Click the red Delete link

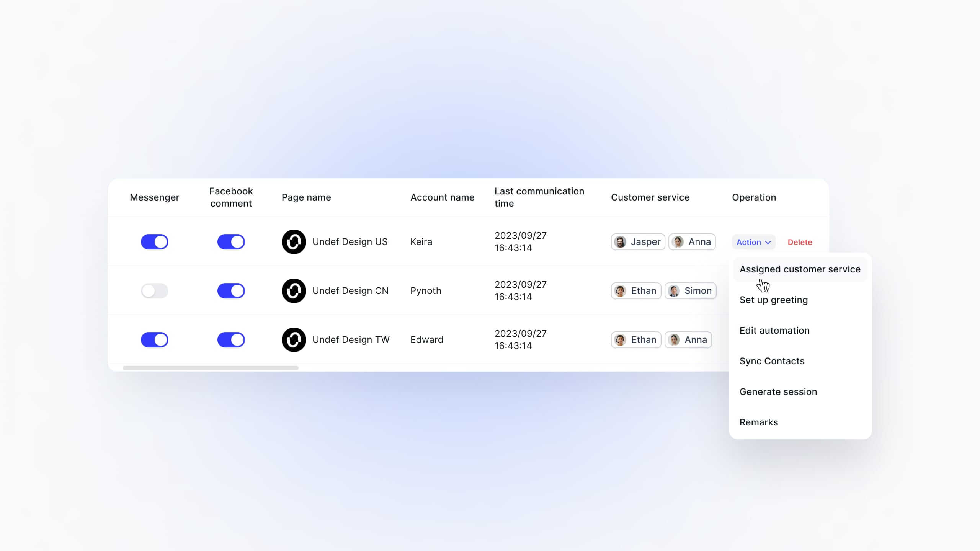click(x=800, y=242)
